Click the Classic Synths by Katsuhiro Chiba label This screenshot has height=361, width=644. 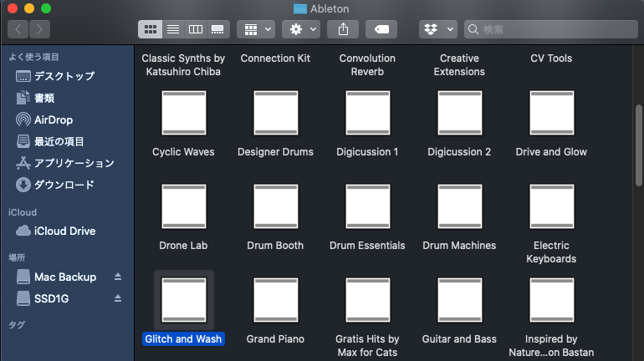pyautogui.click(x=183, y=65)
